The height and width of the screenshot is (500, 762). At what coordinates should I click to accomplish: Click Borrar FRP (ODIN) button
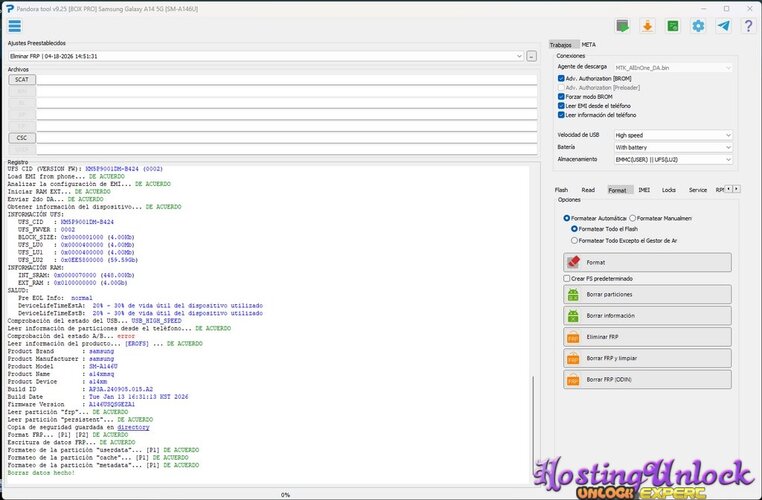point(647,380)
